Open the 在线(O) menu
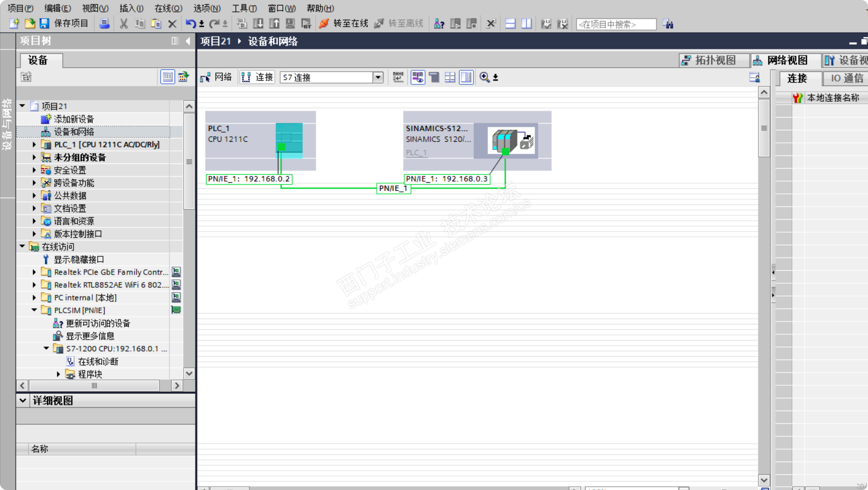Screen dimensions: 868x490 (x=169, y=8)
